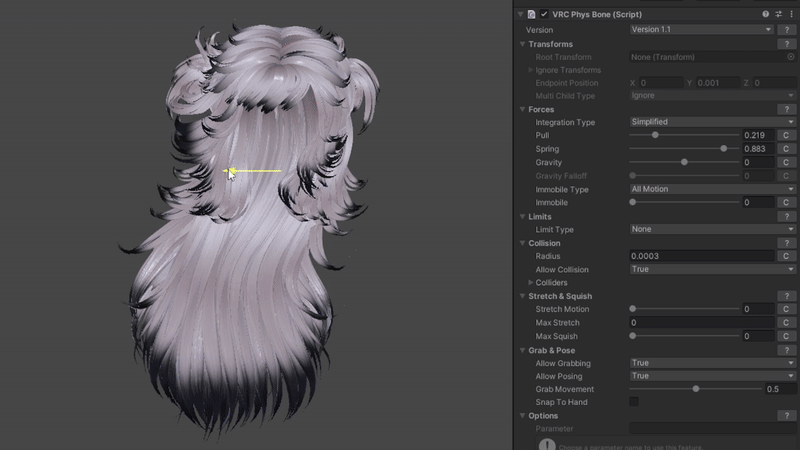Click the VRC Phys Bone script icon
The height and width of the screenshot is (450, 800).
point(531,14)
